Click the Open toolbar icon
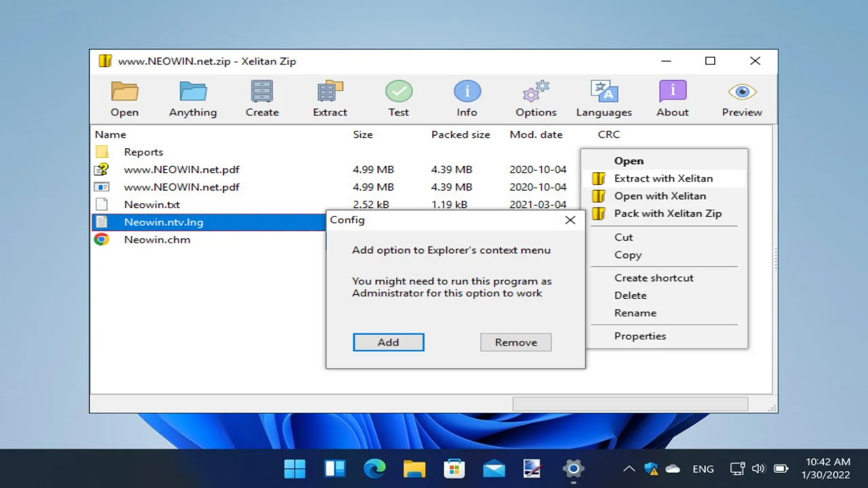Image resolution: width=868 pixels, height=488 pixels. pos(125,91)
